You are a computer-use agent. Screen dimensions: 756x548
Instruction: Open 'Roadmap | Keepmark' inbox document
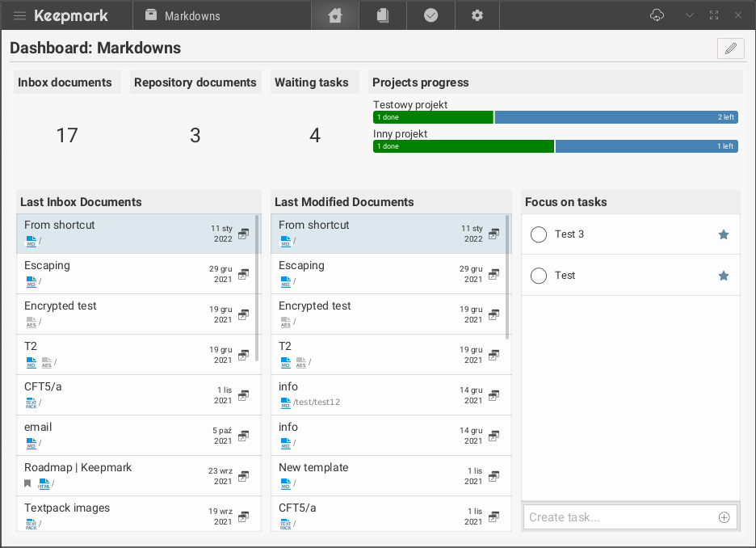[78, 468]
